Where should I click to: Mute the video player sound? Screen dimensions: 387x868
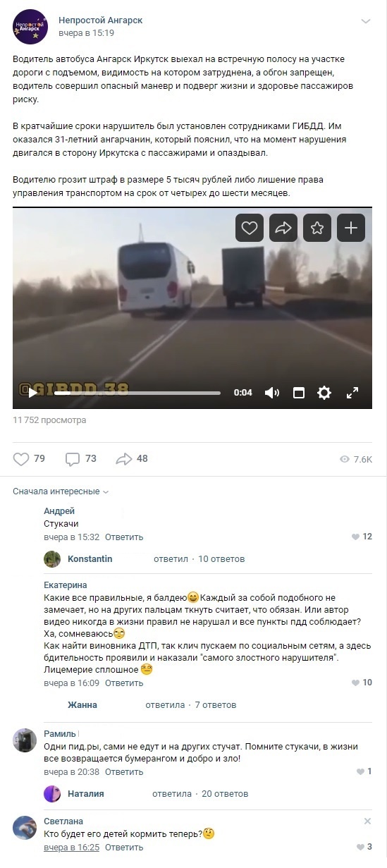point(271,393)
